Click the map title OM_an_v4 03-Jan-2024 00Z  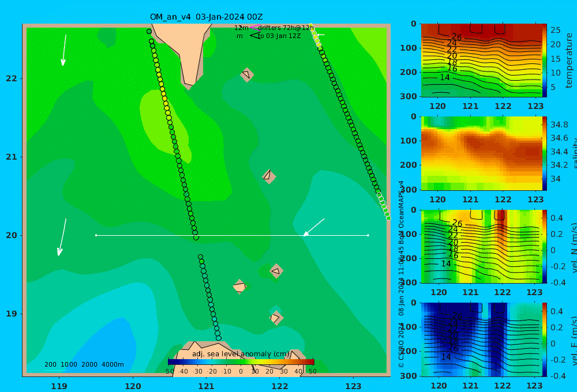pyautogui.click(x=206, y=17)
